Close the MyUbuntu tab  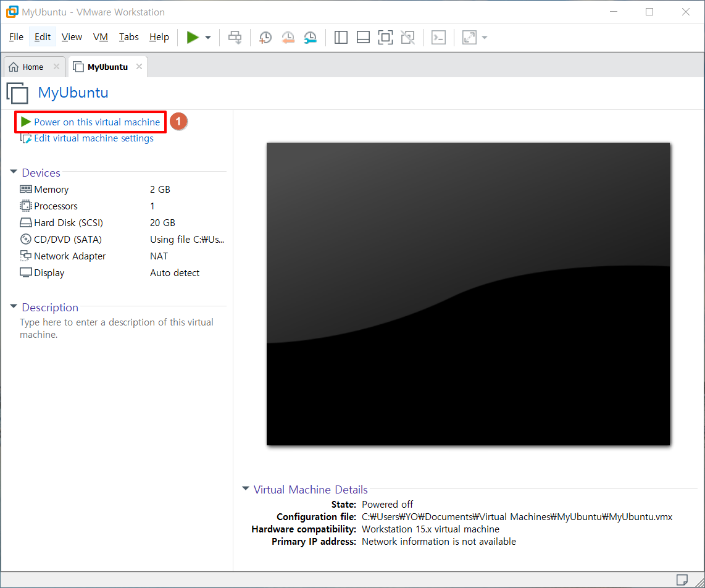point(139,67)
